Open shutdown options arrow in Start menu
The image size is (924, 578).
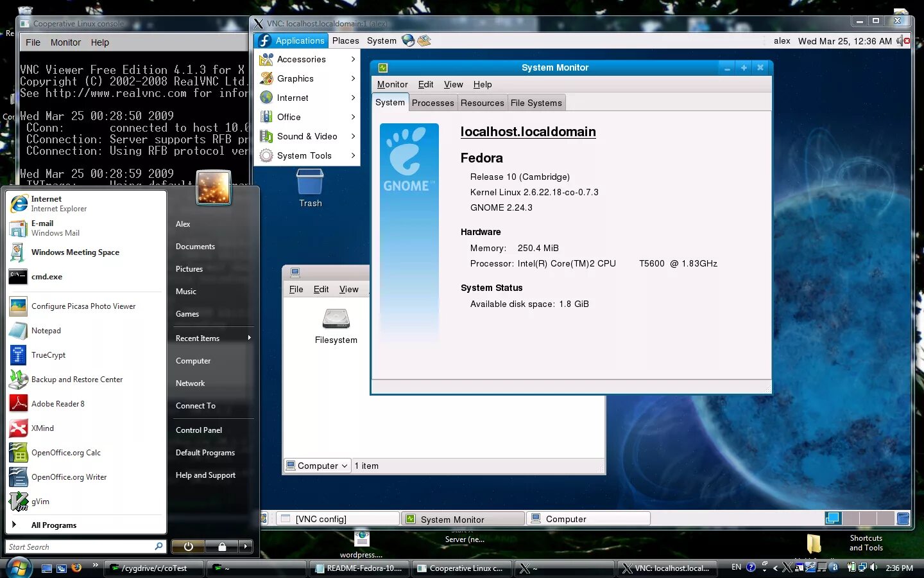246,547
